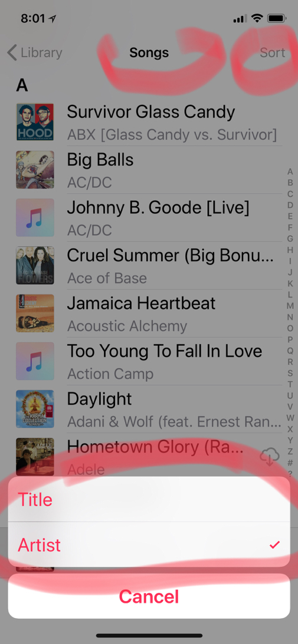
Task: Tap the battery indicator icon
Action: pos(277,18)
